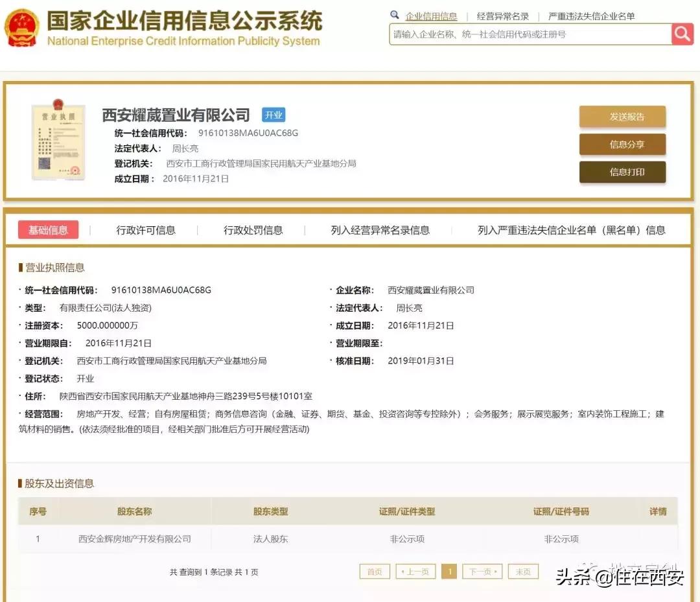Switch to the 基础信息 tab

click(48, 229)
